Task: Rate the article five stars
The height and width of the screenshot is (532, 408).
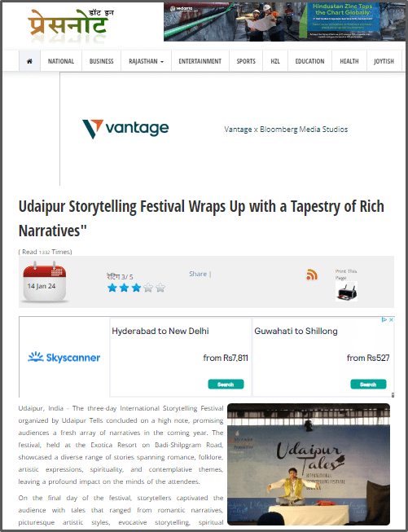Action: tap(160, 288)
